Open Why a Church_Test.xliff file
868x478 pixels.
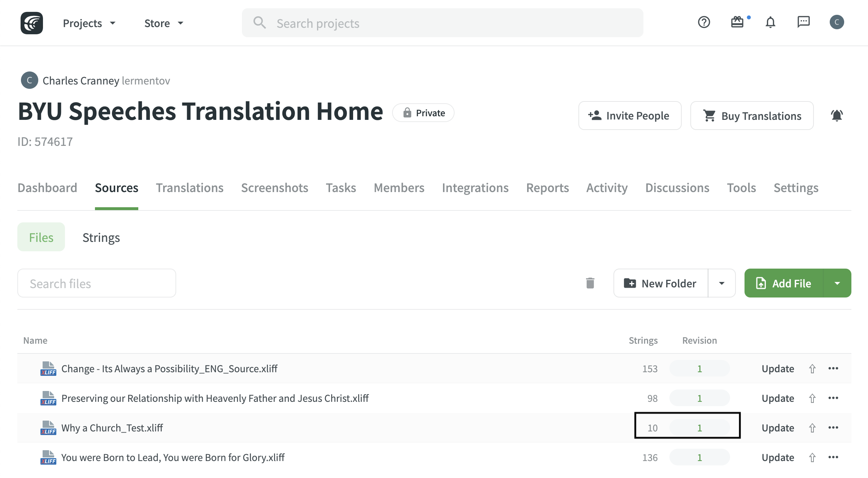tap(112, 428)
